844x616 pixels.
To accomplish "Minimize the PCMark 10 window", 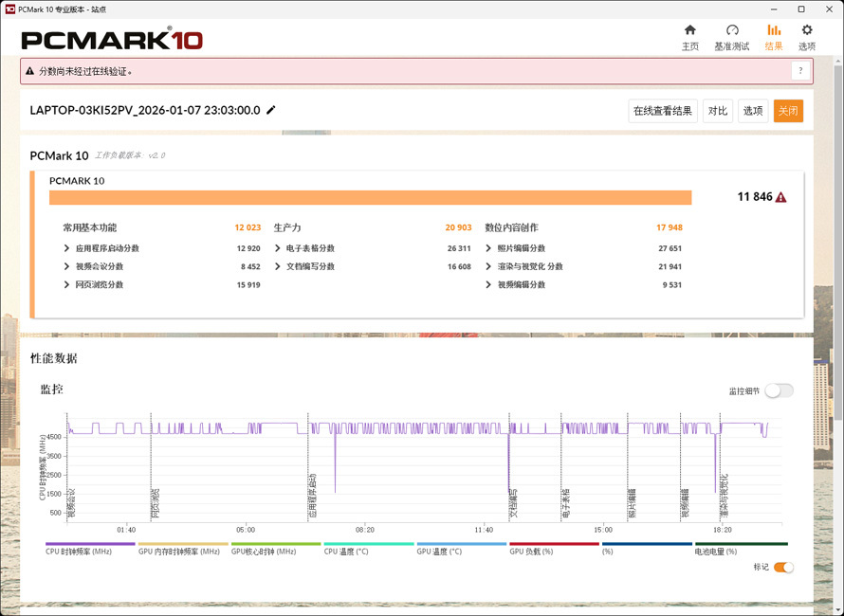I will click(773, 9).
